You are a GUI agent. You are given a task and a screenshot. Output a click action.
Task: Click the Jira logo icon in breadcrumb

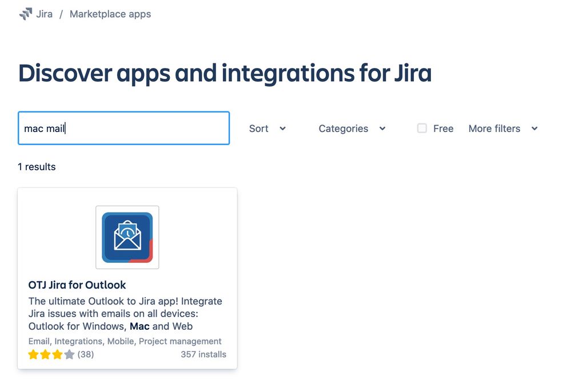click(x=26, y=14)
